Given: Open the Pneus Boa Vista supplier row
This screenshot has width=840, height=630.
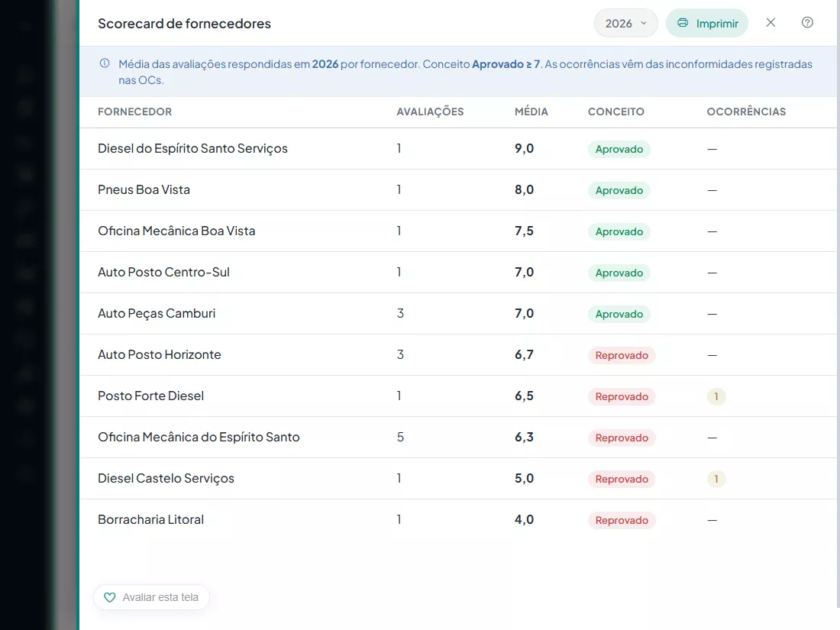Looking at the screenshot, I should pyautogui.click(x=458, y=190).
